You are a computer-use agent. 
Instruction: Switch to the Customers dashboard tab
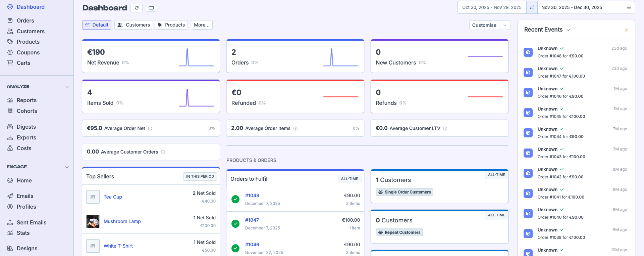coord(134,25)
